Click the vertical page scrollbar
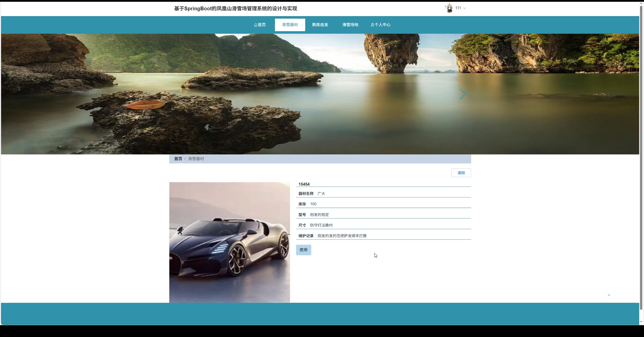The height and width of the screenshot is (337, 644). [x=641, y=158]
